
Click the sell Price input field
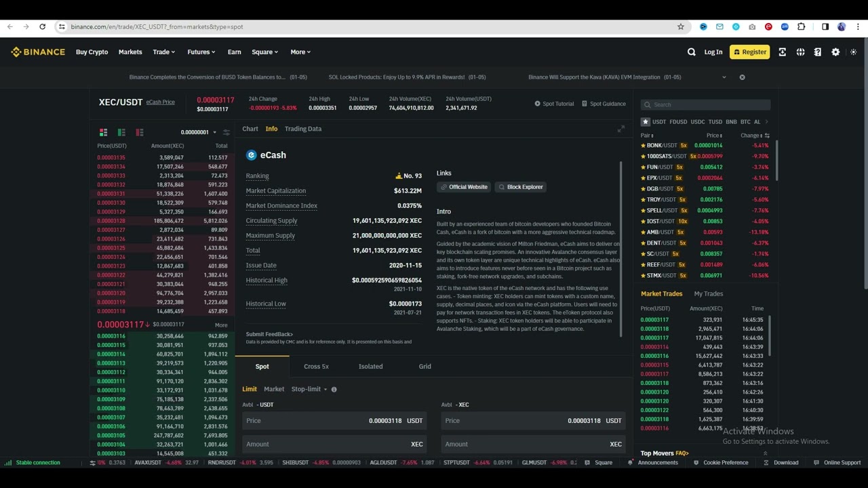click(533, 421)
